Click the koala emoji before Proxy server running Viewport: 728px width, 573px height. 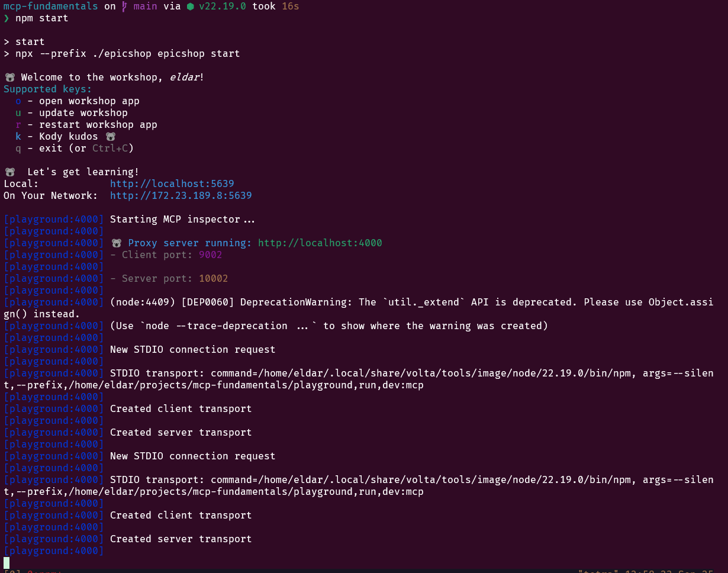click(x=117, y=243)
